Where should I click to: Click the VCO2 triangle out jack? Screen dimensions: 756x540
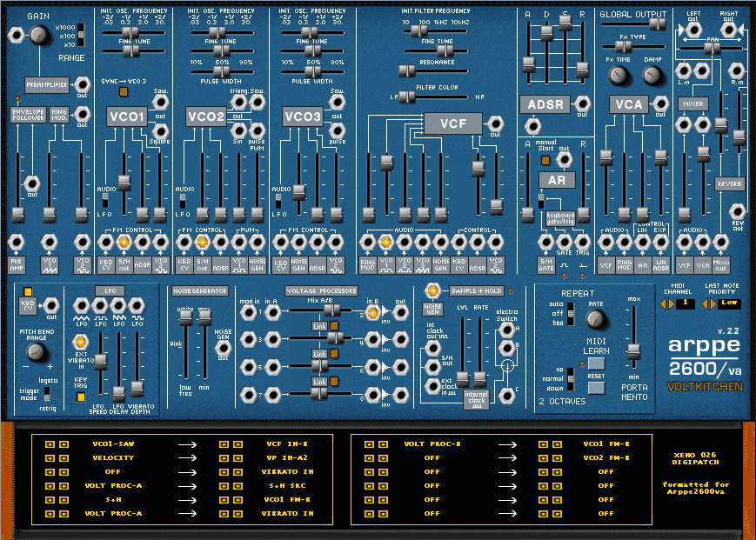(238, 102)
